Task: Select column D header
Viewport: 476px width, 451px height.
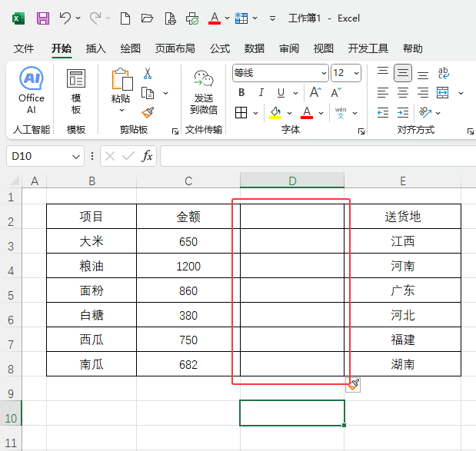Action: coord(292,181)
